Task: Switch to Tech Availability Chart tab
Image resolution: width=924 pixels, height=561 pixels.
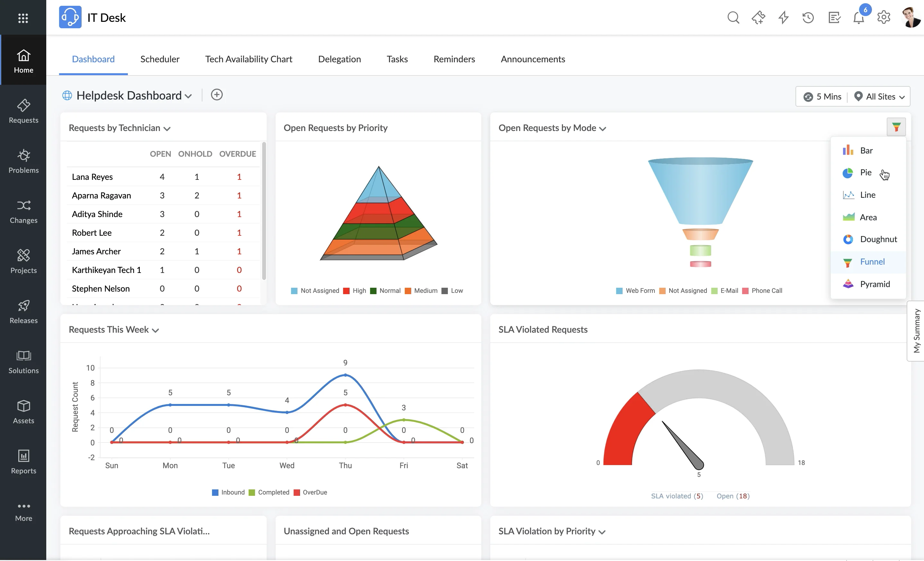Action: 248,59
